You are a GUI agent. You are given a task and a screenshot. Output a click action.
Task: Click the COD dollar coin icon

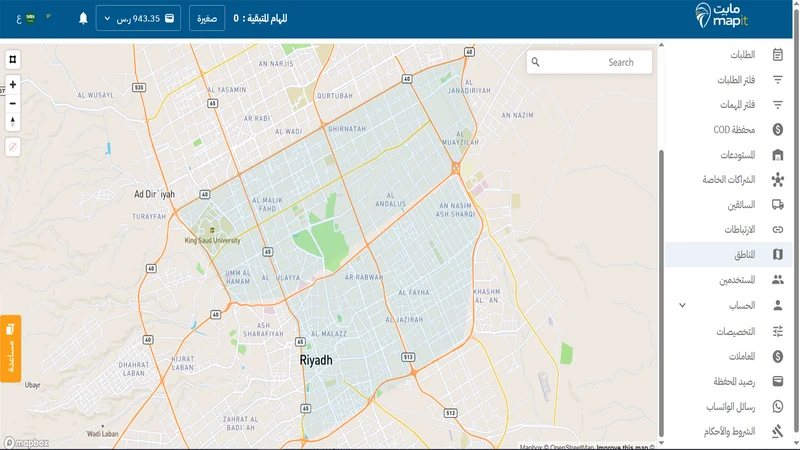point(778,130)
